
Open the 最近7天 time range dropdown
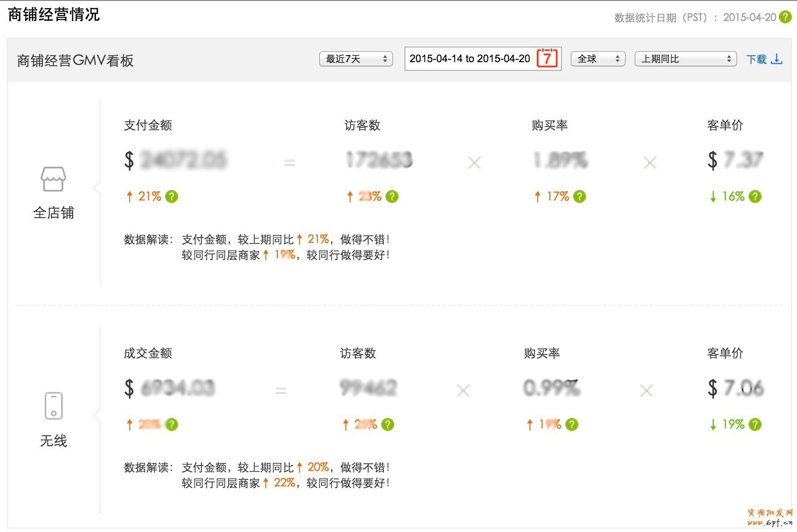[x=356, y=59]
